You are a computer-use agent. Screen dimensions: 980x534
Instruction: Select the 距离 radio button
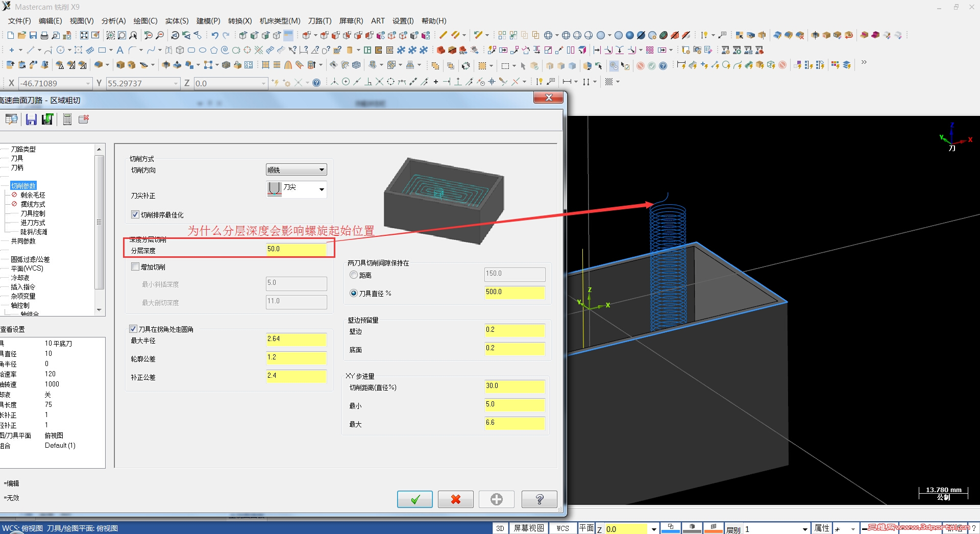(x=354, y=275)
